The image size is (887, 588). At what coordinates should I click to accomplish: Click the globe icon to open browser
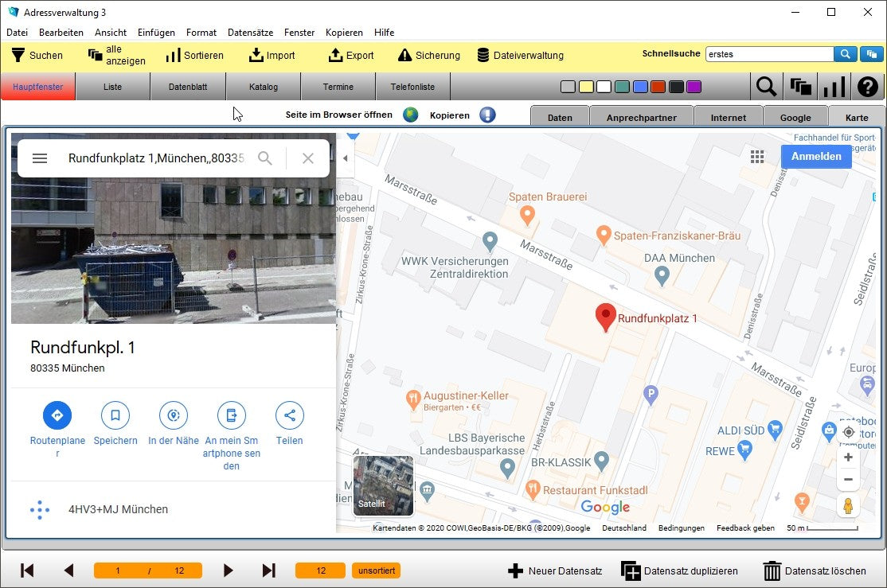(x=411, y=115)
